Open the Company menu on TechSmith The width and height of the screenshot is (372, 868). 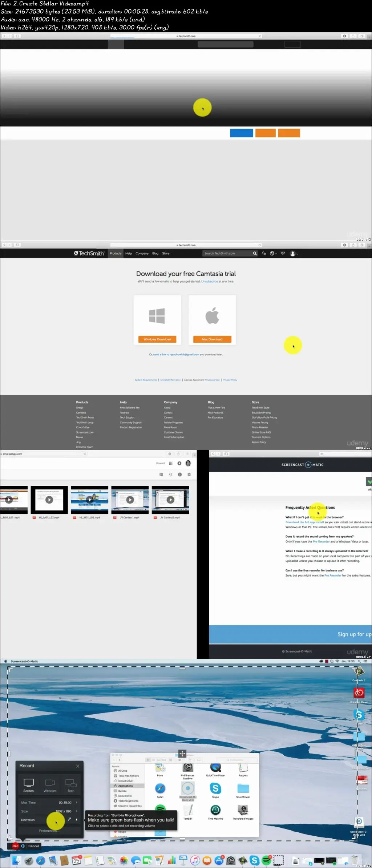142,253
